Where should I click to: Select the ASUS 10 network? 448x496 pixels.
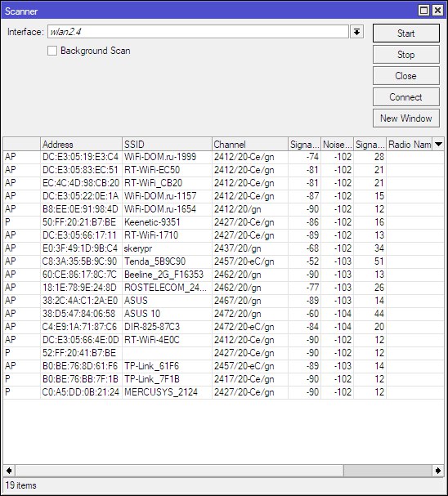pos(223,314)
